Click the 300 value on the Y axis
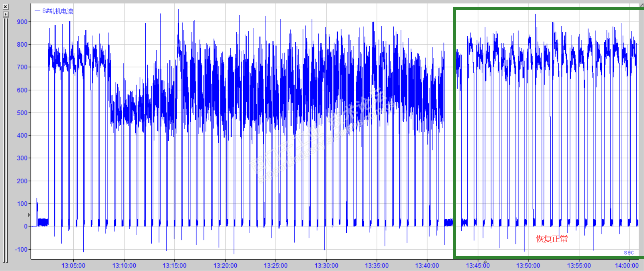 click(x=22, y=158)
